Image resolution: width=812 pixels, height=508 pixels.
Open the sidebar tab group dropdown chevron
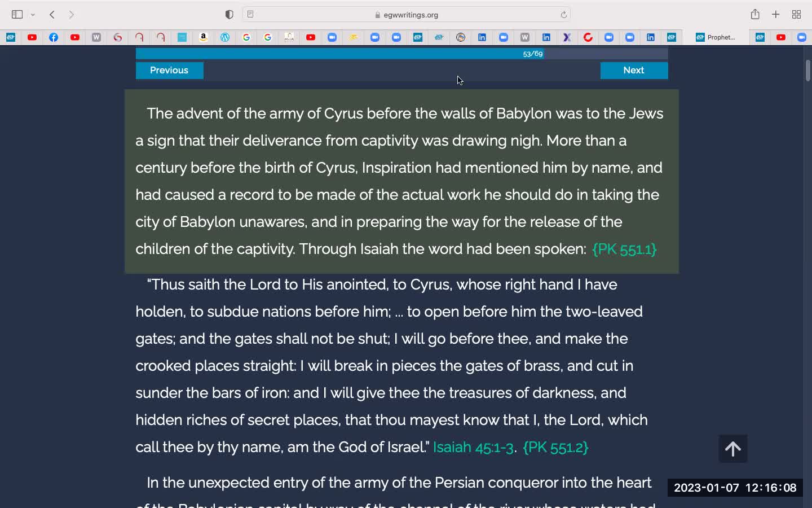[33, 15]
